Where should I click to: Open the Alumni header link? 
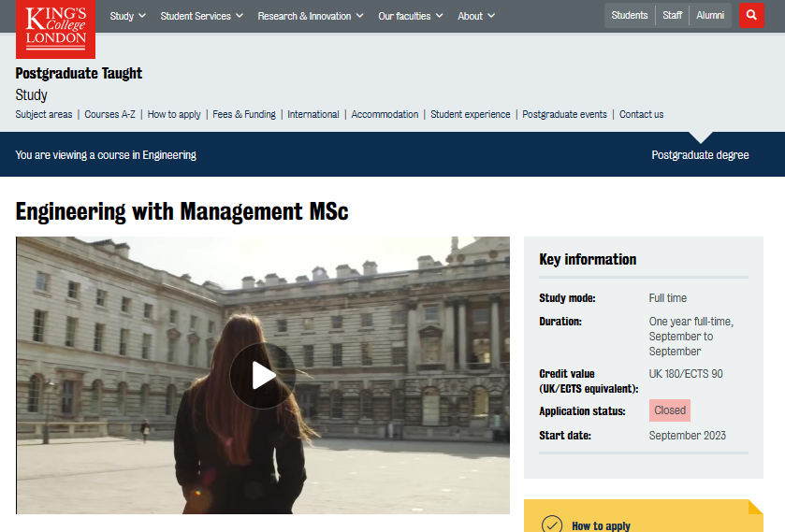[x=710, y=16]
